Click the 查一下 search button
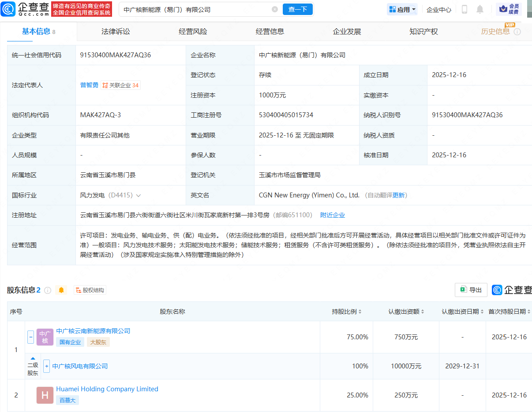 pyautogui.click(x=297, y=9)
